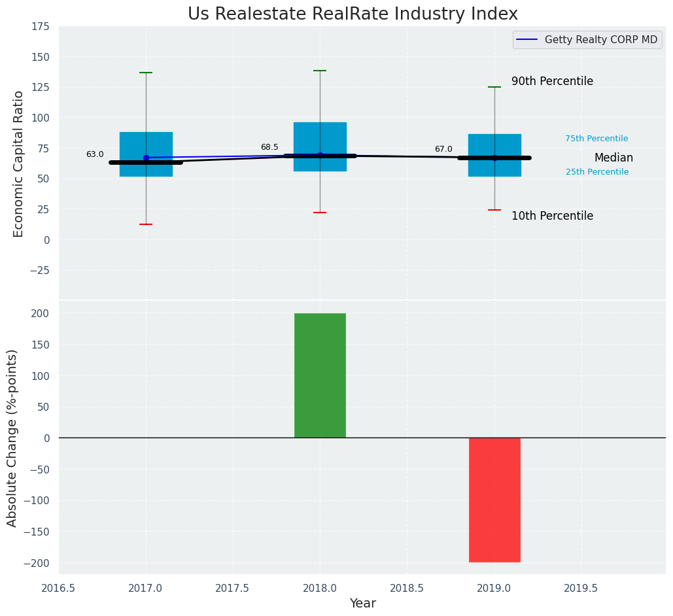Click the red 2019 absolute change bar
Image resolution: width=673 pixels, height=616 pixels.
494,500
